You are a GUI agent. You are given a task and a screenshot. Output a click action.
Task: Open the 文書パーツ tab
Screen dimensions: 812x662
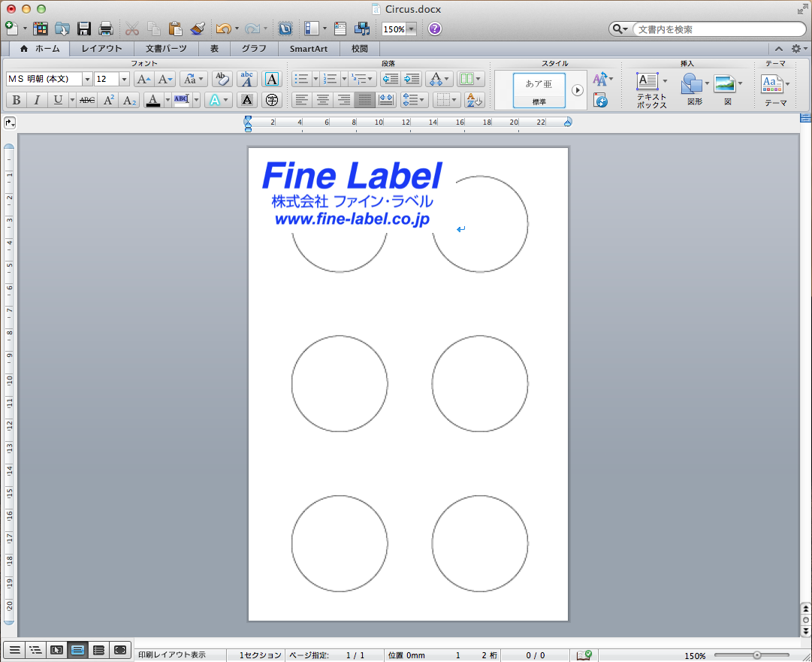pos(166,49)
